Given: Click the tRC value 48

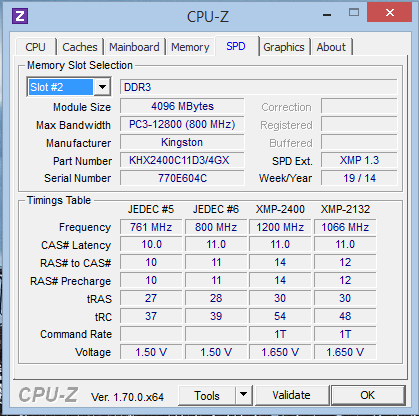Looking at the screenshot, I should coord(345,316).
